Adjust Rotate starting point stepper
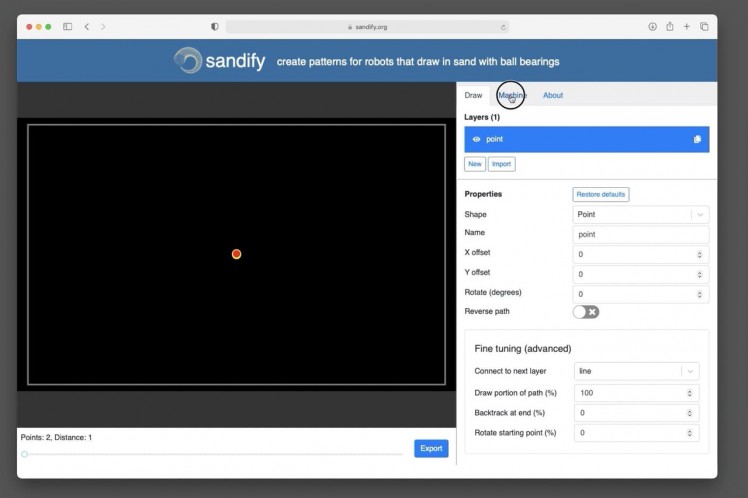This screenshot has width=748, height=498. click(689, 433)
